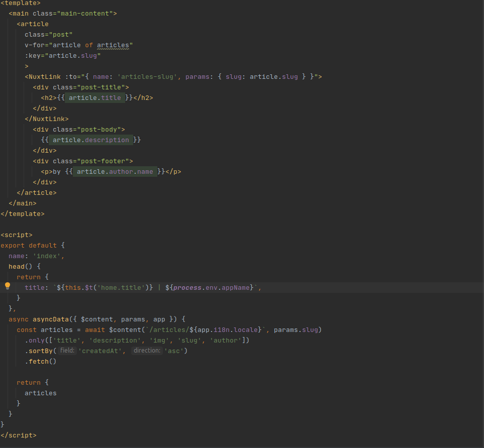484x448 pixels.
Task: Click the 'img' string in only array
Action: (x=159, y=341)
